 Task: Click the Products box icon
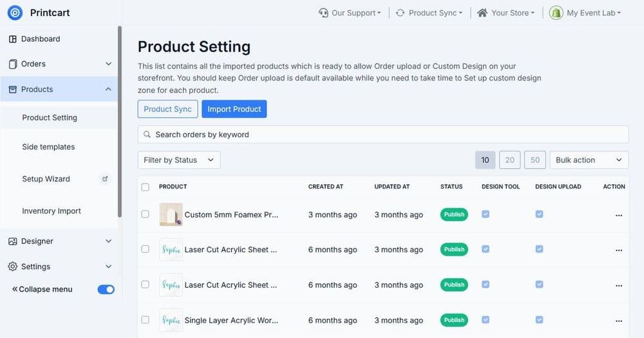point(13,89)
